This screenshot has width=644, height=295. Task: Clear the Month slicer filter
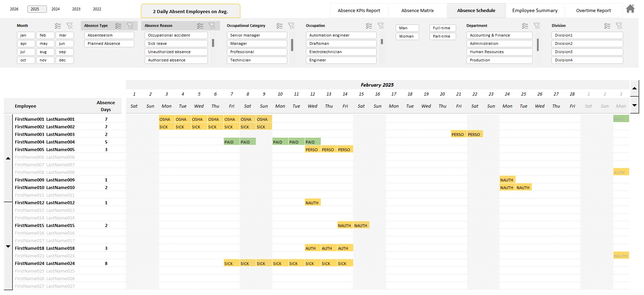(x=70, y=26)
